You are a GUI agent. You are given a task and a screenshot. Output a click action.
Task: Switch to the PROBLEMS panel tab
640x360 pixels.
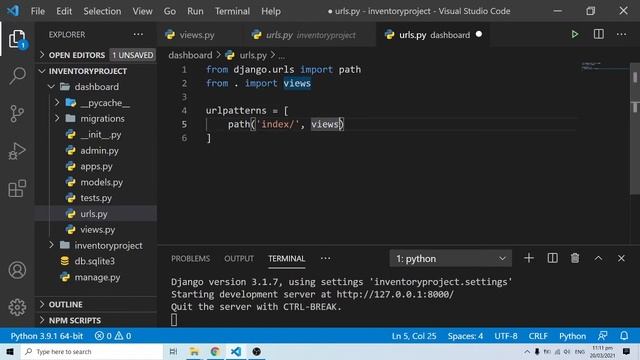click(191, 258)
